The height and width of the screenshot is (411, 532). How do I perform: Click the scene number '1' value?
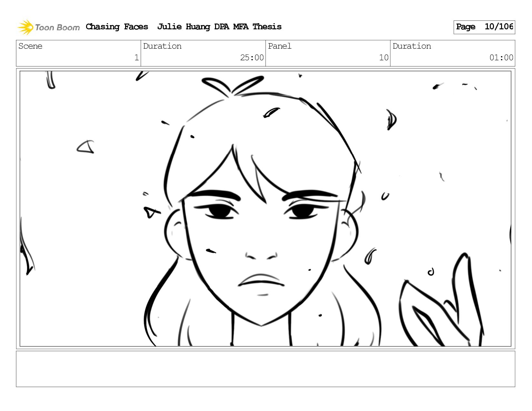[x=136, y=58]
